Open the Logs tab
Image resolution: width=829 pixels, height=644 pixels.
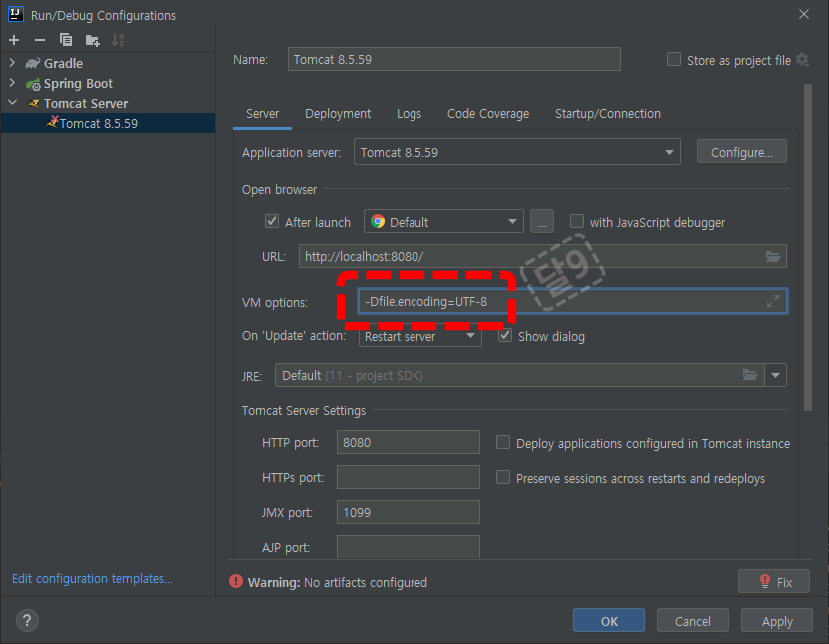click(409, 114)
